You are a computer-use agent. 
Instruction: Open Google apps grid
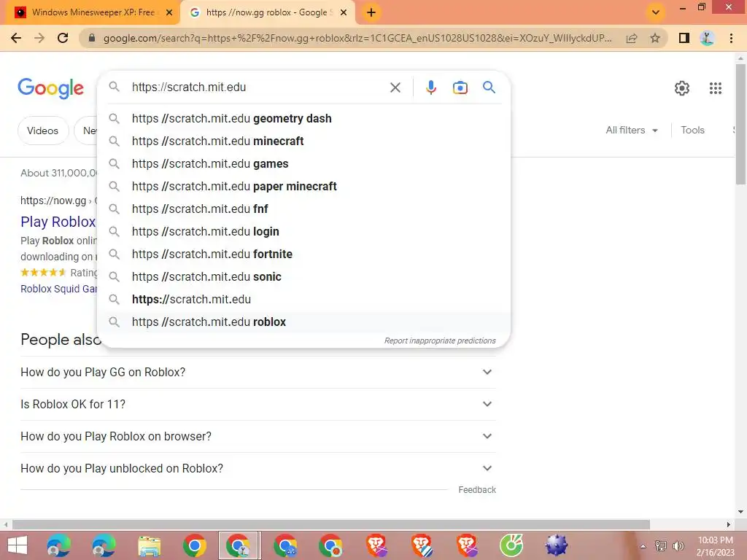point(715,88)
